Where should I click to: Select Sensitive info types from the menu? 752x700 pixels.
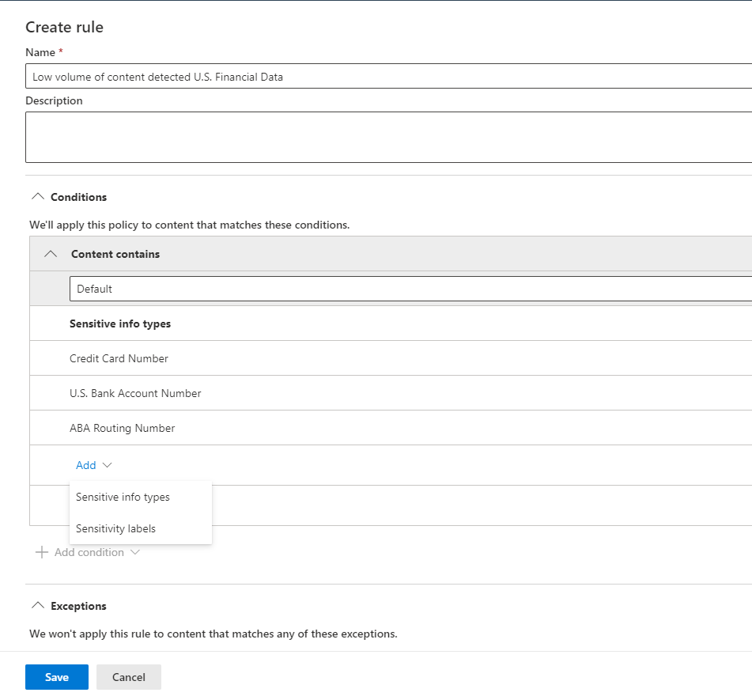click(123, 497)
